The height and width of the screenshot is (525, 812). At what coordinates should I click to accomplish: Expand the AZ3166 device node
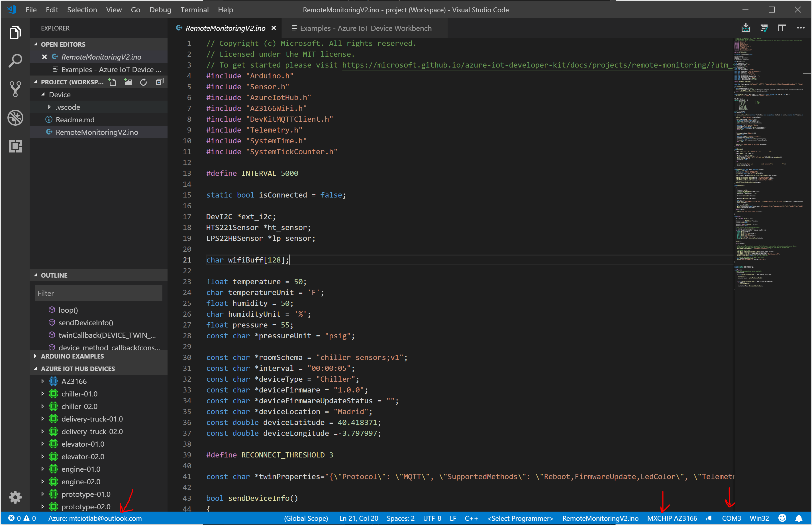coord(42,381)
